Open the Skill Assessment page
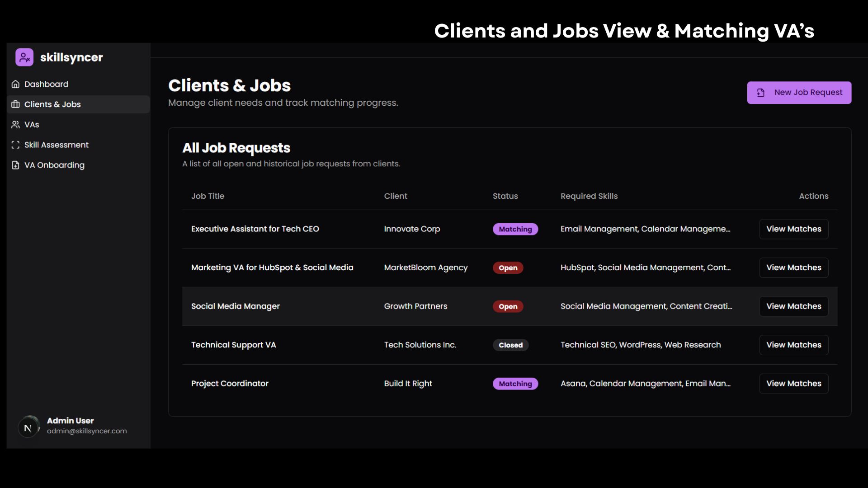 (56, 145)
